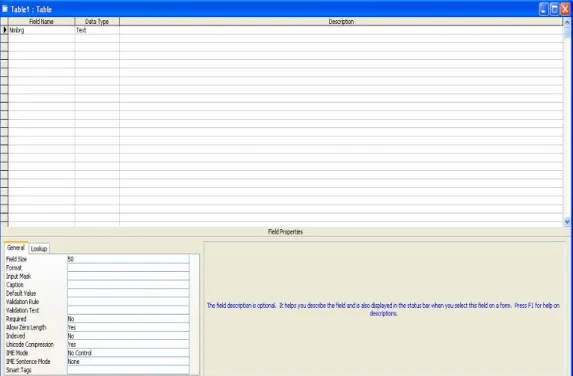Viewport: 573px width, 376px height.
Task: Click the IME Sentence Mode label
Action: click(28, 361)
